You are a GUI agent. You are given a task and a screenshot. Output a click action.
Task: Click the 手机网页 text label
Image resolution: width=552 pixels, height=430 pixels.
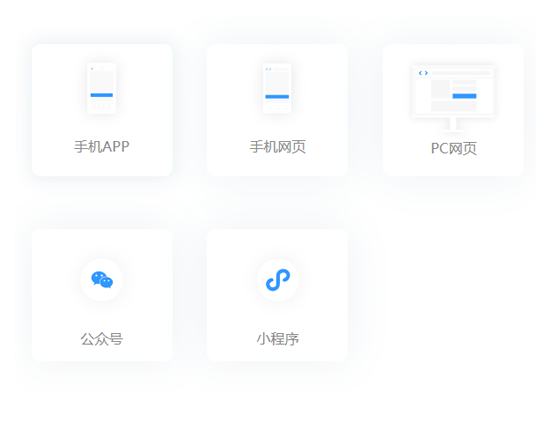(x=278, y=147)
